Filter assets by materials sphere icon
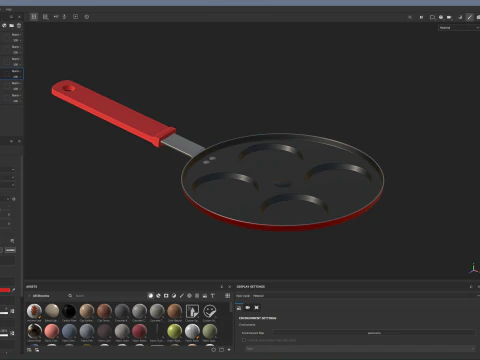 click(x=150, y=296)
